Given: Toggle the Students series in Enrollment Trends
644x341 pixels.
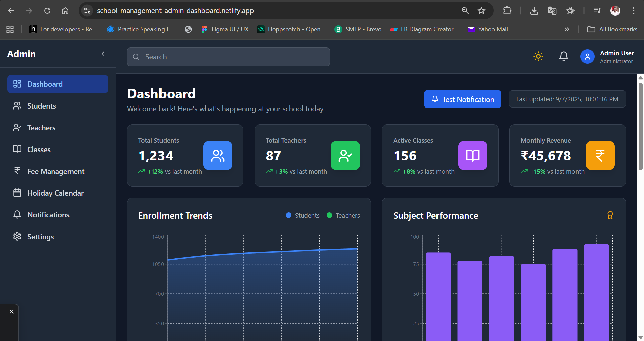Looking at the screenshot, I should coord(302,215).
